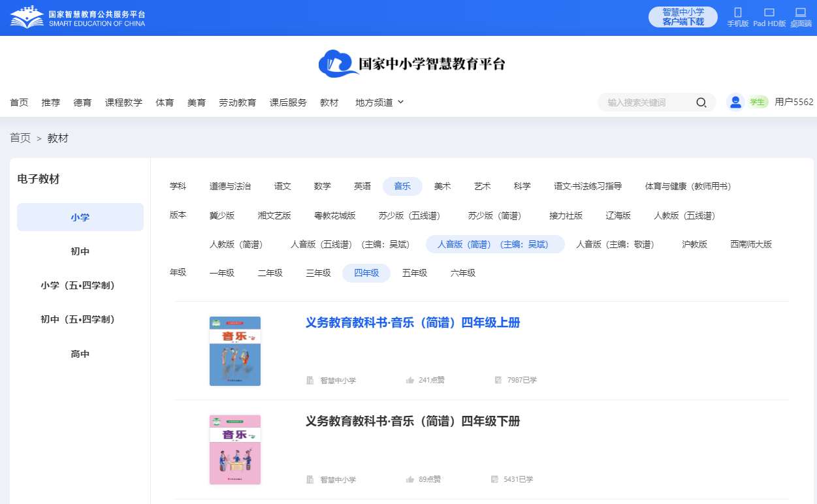Click the Smart Education of China logo
The width and height of the screenshot is (817, 504).
[x=78, y=18]
